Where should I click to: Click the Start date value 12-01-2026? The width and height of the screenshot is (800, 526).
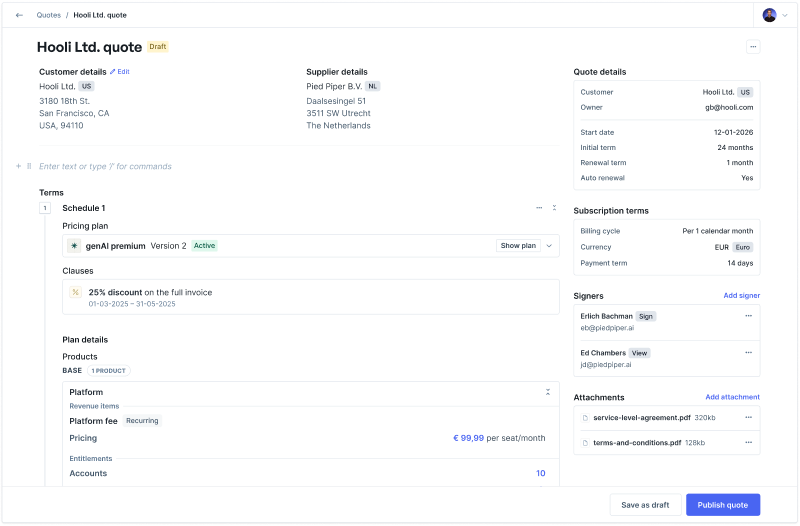733,133
